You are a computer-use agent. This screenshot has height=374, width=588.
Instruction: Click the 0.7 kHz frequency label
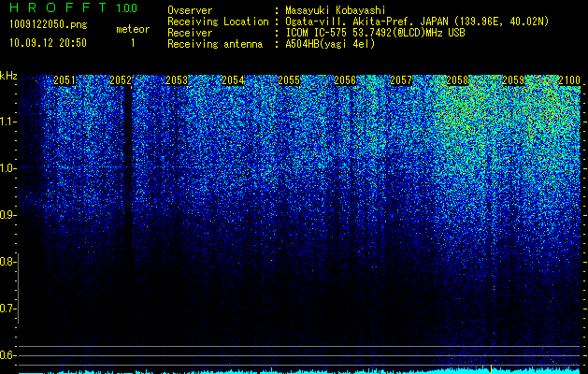click(x=7, y=309)
